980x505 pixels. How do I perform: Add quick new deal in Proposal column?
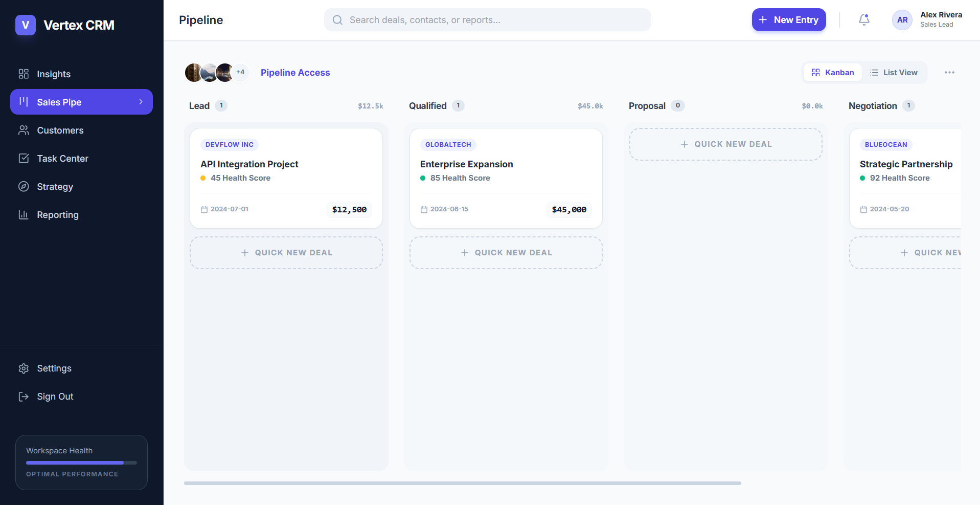click(x=725, y=144)
